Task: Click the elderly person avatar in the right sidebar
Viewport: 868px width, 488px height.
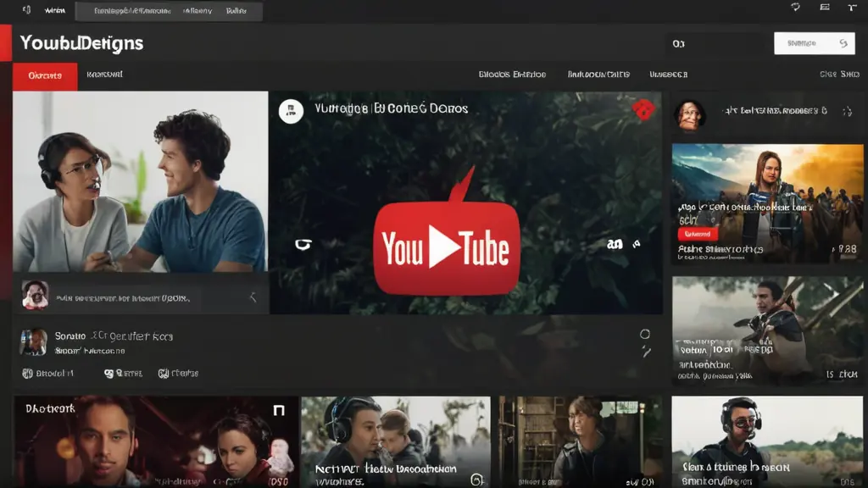Action: coord(690,114)
